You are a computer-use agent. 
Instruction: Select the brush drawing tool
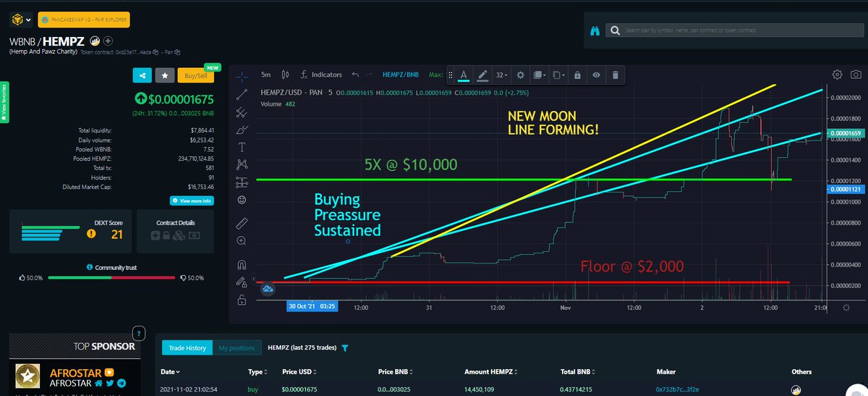tap(242, 129)
